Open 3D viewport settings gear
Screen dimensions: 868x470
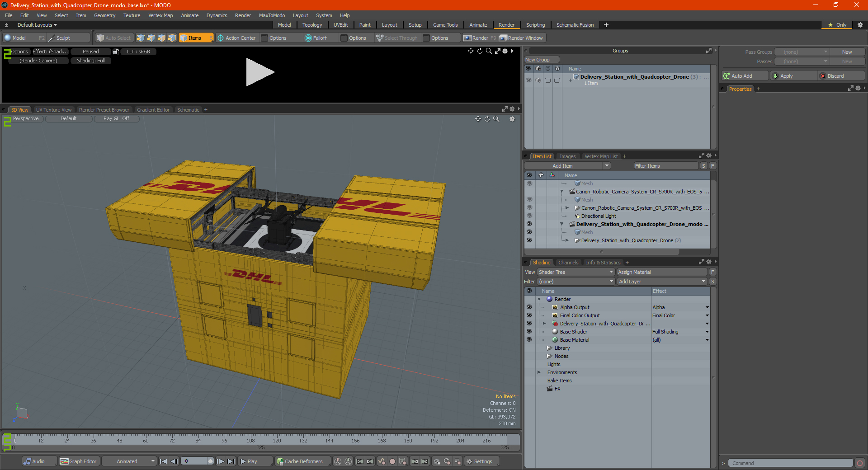[x=512, y=119]
